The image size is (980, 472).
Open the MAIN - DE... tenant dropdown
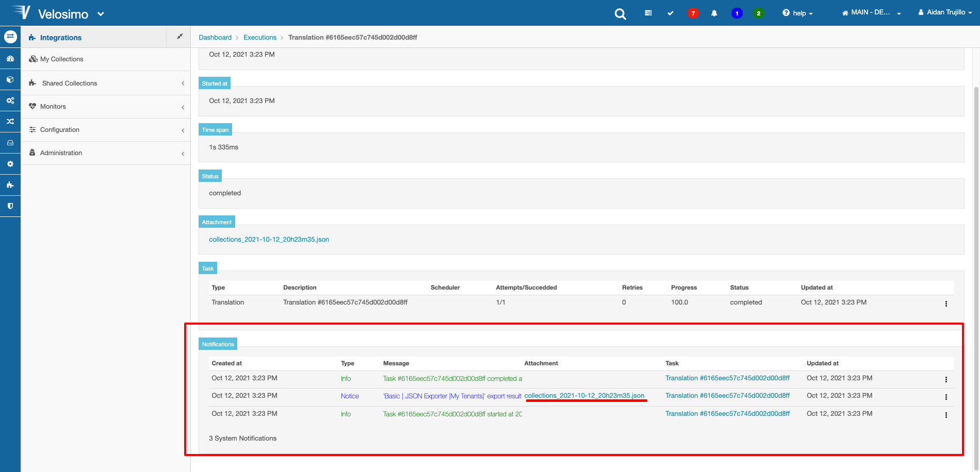[x=871, y=12]
